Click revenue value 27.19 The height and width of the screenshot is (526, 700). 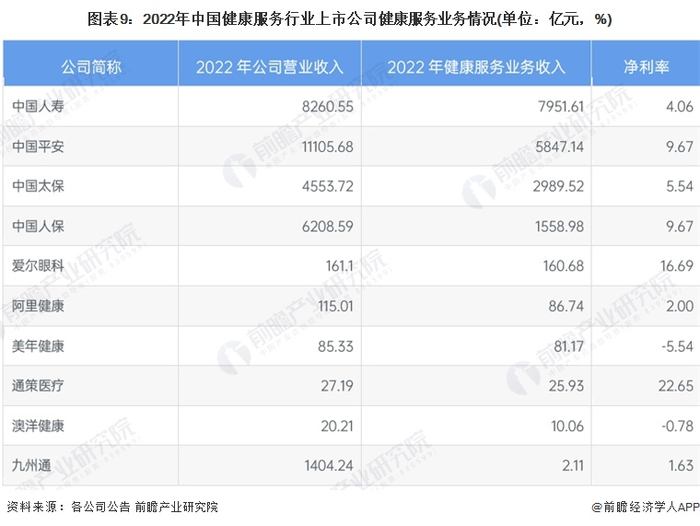click(337, 386)
